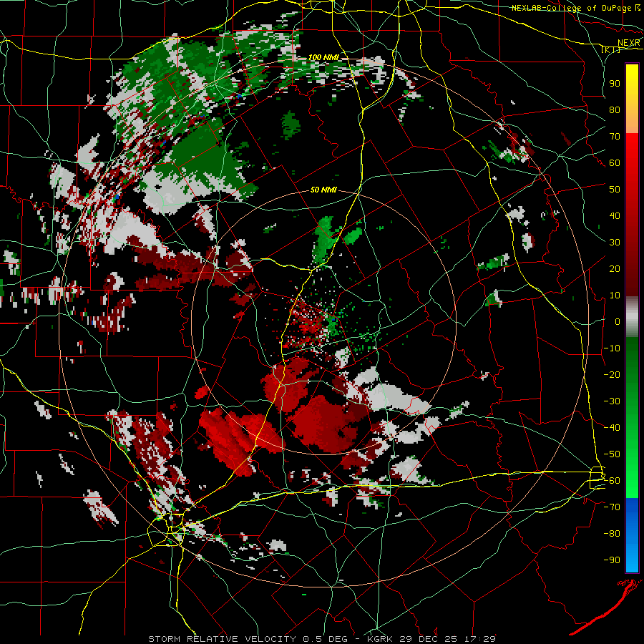Click the -40 value on the velocity scale
644x644 pixels.
coord(612,428)
